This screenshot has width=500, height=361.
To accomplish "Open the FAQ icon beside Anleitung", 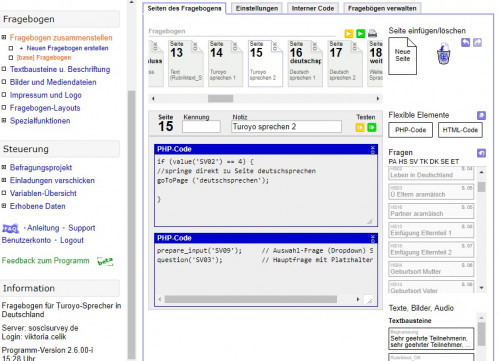I will (x=10, y=228).
